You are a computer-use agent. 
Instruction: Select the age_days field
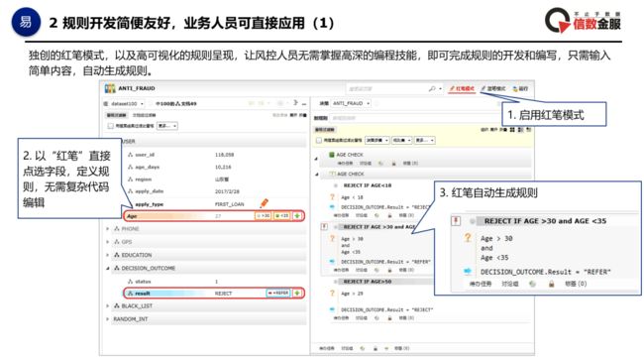[x=147, y=168]
